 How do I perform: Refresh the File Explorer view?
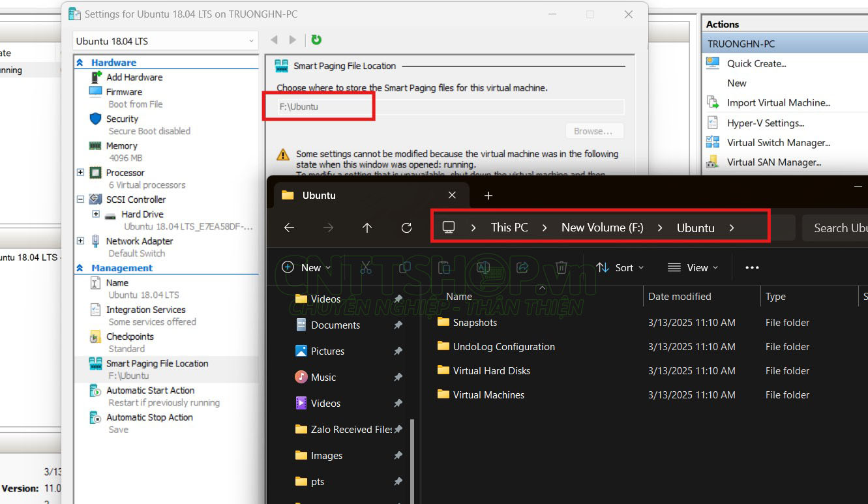point(406,228)
